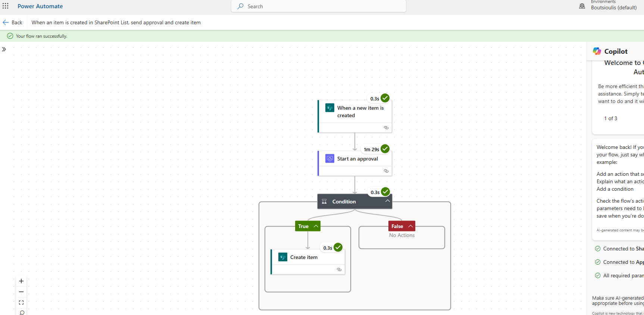Collapse the Condition block chevron
Image resolution: width=644 pixels, height=315 pixels.
(388, 201)
